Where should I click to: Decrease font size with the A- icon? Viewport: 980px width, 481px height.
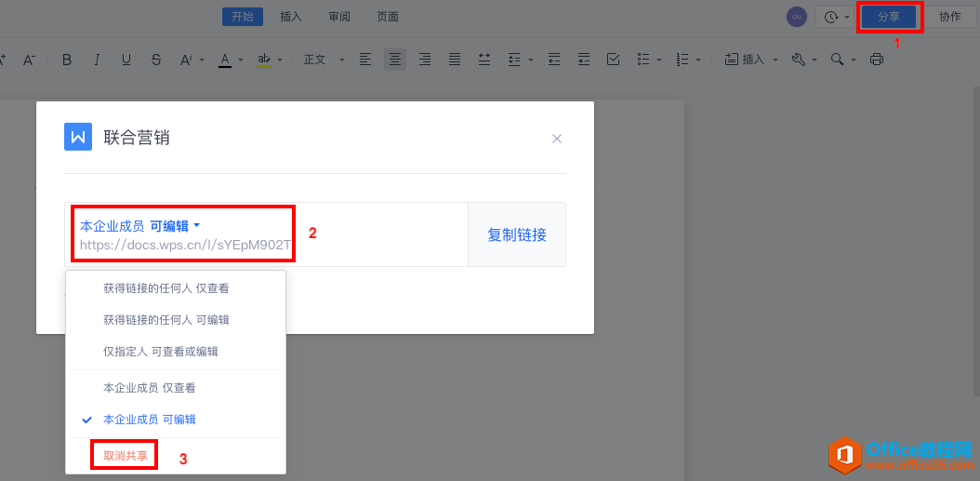click(30, 60)
